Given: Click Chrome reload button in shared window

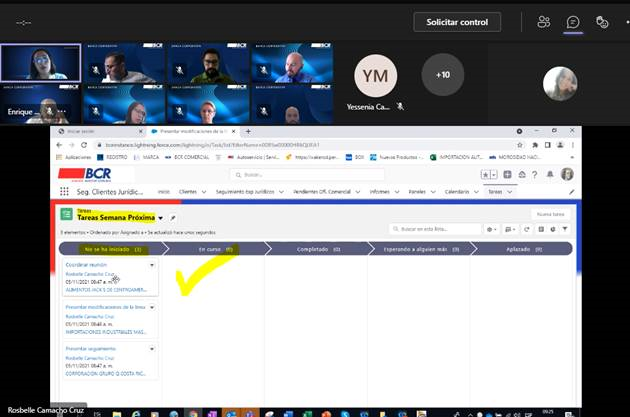Looking at the screenshot, I should (84, 145).
